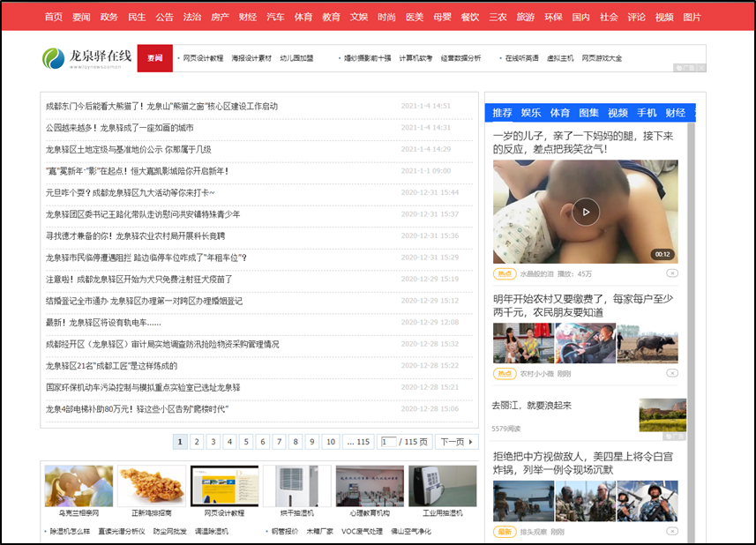Open 文娱 in the top navigation
Viewport: 756px width, 545px height.
coord(359,18)
